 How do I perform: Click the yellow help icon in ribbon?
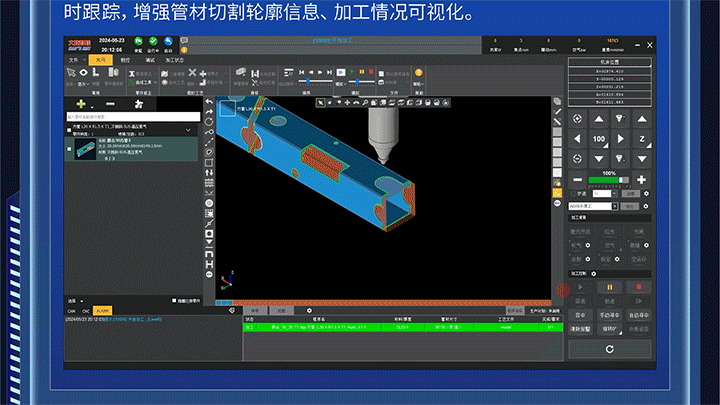click(418, 73)
